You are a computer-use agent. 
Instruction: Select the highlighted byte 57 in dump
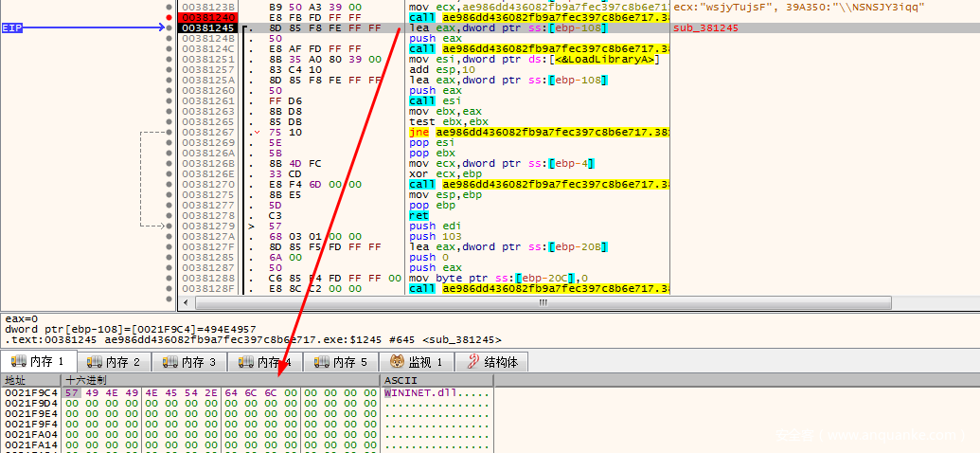coord(72,391)
